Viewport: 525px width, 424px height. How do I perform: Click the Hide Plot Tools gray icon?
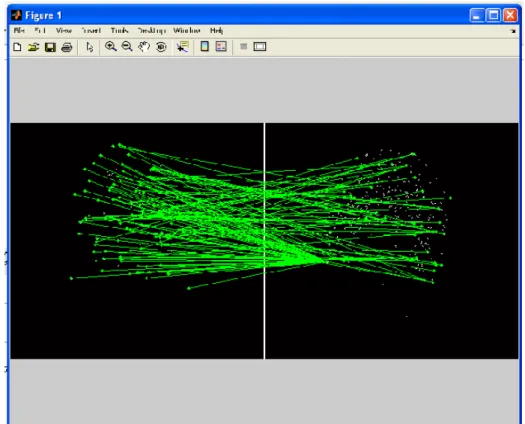244,47
